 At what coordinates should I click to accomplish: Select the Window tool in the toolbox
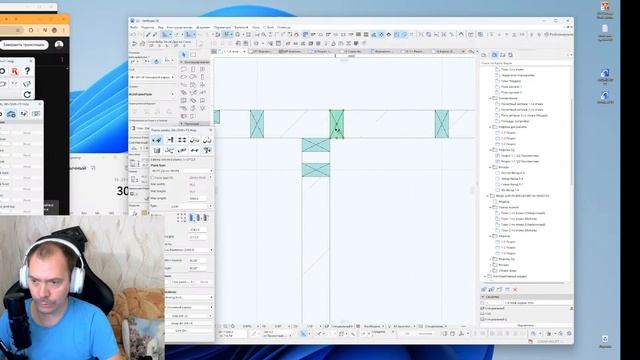[202, 69]
